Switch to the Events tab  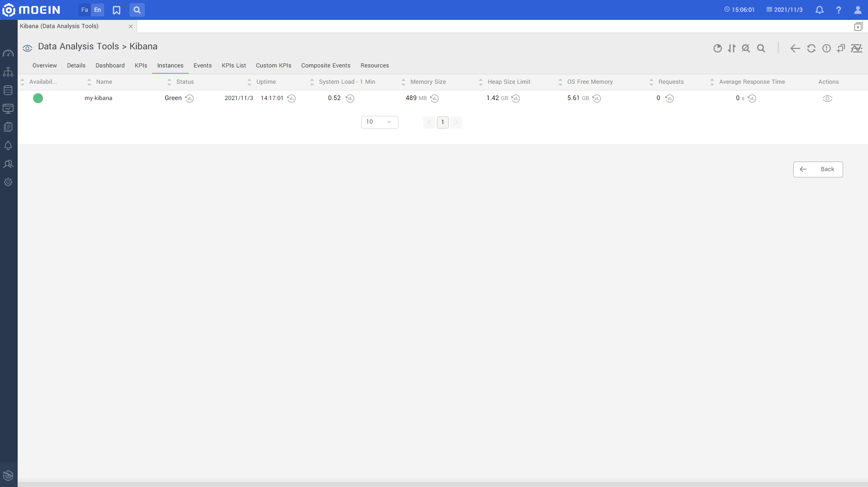click(202, 66)
